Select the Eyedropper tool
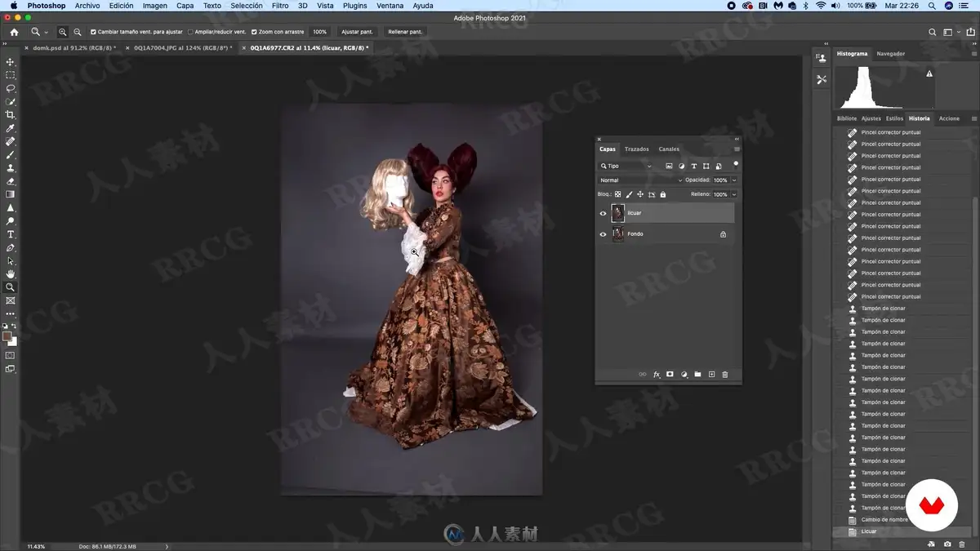The width and height of the screenshot is (980, 551). click(11, 128)
